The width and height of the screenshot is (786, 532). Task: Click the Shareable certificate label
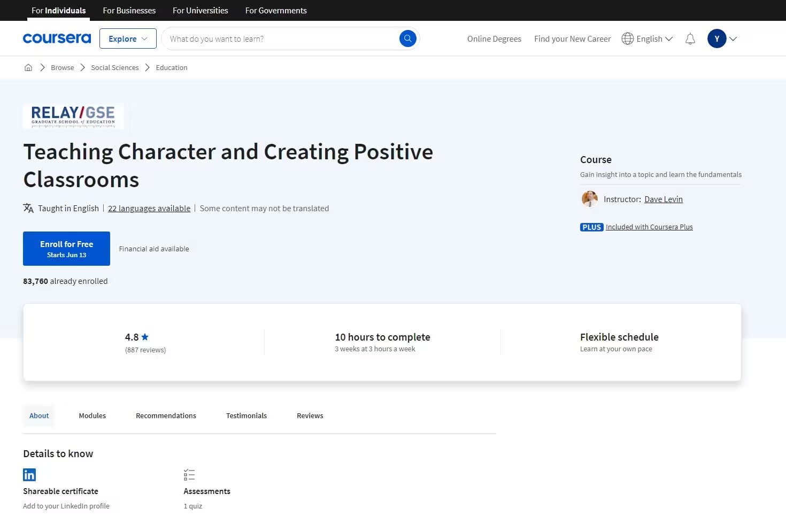click(60, 491)
